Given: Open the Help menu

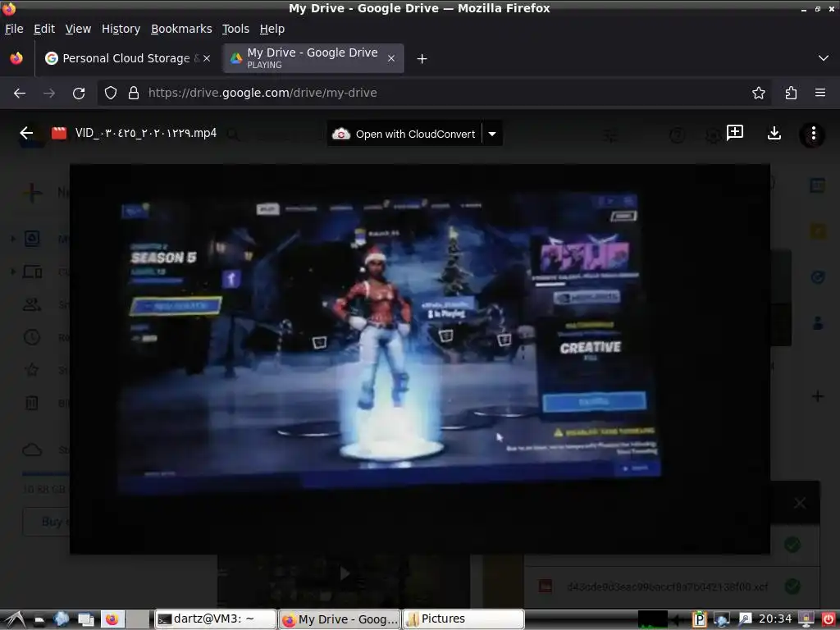Looking at the screenshot, I should pos(272,29).
